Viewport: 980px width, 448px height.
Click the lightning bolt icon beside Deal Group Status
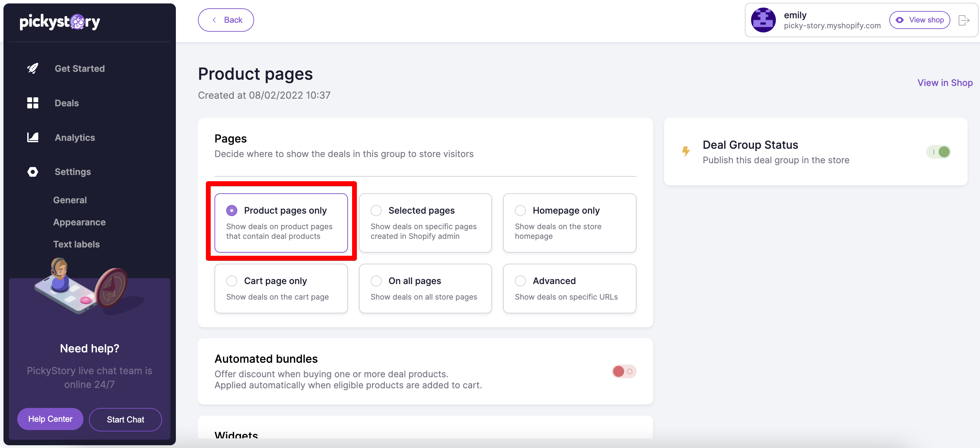(686, 152)
